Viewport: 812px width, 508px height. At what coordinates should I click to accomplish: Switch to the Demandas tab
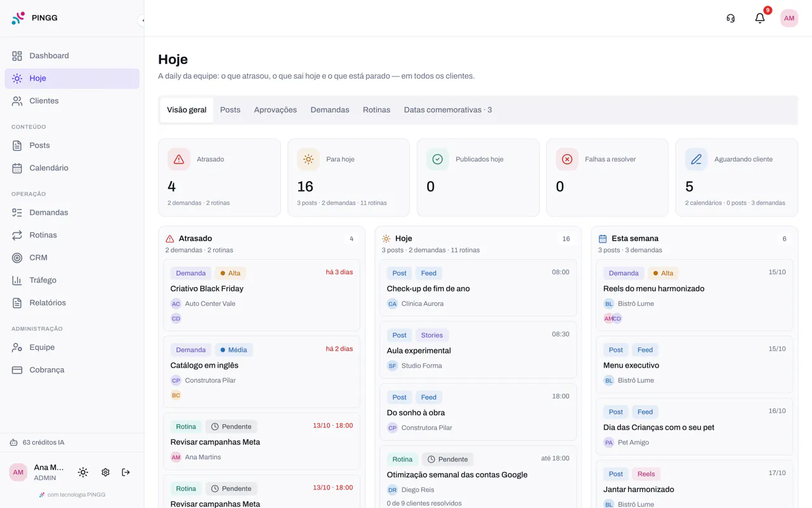330,110
